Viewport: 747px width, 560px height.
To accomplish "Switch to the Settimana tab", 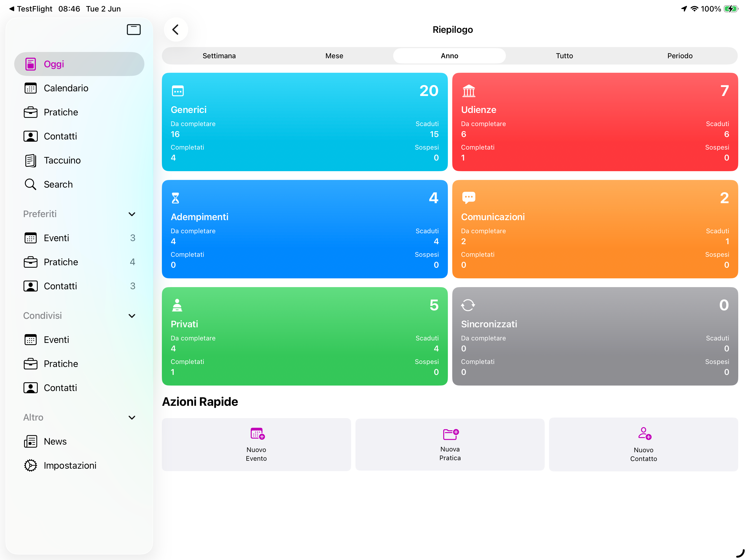I will [x=219, y=56].
